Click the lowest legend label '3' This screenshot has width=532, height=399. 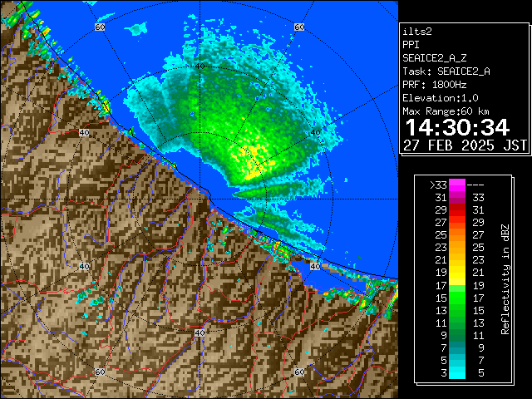point(444,373)
